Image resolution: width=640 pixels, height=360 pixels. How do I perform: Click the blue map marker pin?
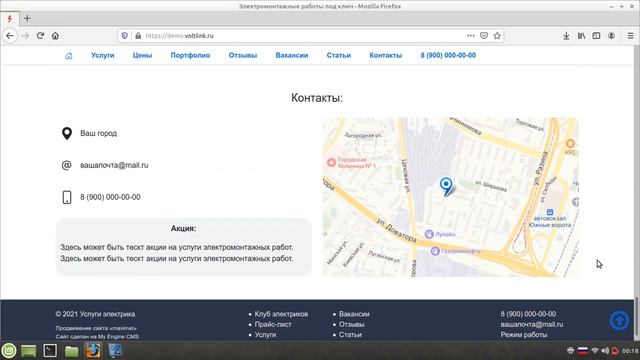(446, 187)
